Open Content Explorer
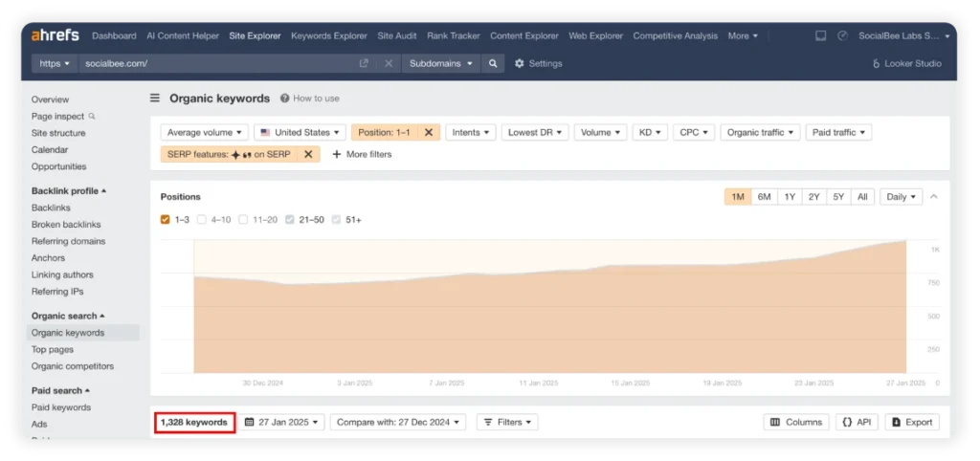This screenshot has height=461, width=980. (523, 35)
